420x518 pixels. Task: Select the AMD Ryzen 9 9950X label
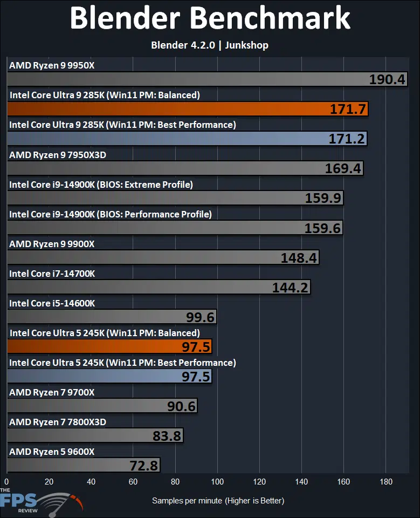(x=52, y=65)
